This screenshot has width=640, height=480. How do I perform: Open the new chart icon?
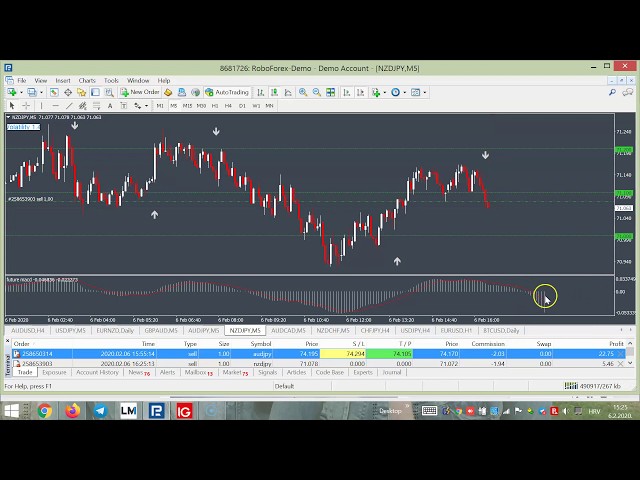(10, 92)
